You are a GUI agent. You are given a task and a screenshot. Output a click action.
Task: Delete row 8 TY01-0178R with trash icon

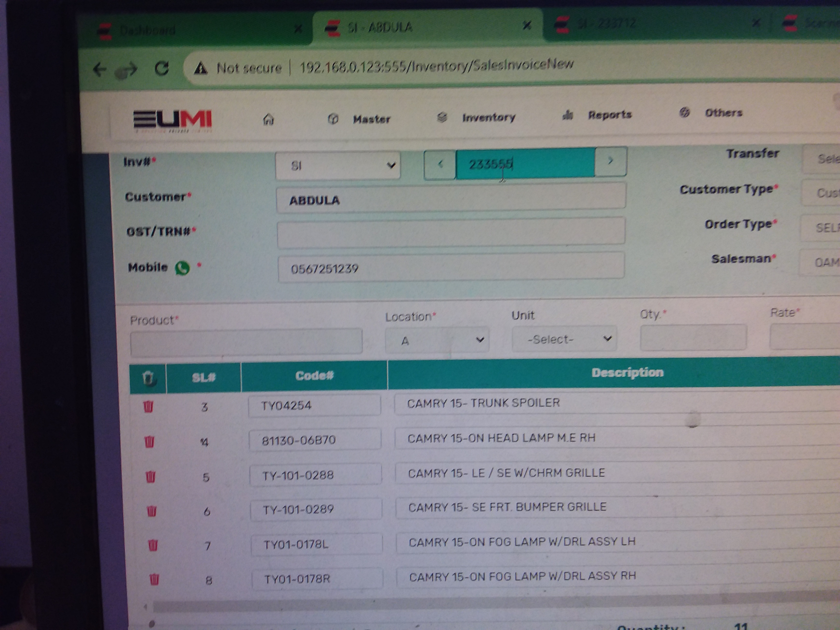coord(154,580)
